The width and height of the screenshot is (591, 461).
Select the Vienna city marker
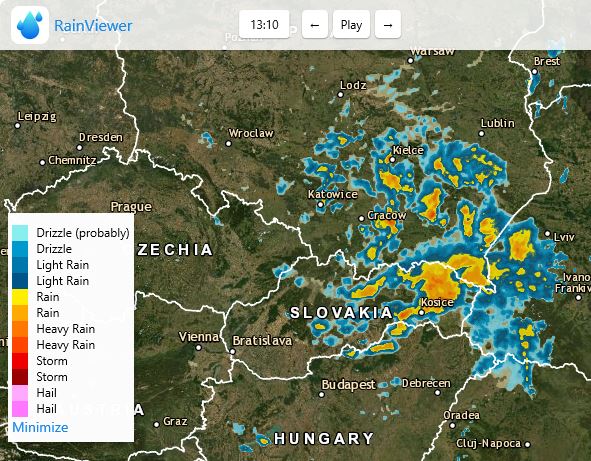[199, 348]
